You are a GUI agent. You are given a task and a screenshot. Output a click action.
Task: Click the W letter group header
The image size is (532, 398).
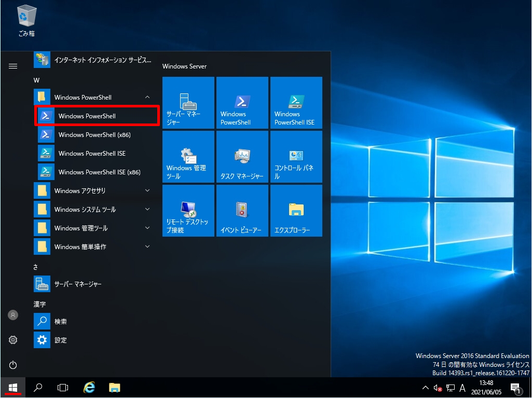click(37, 80)
